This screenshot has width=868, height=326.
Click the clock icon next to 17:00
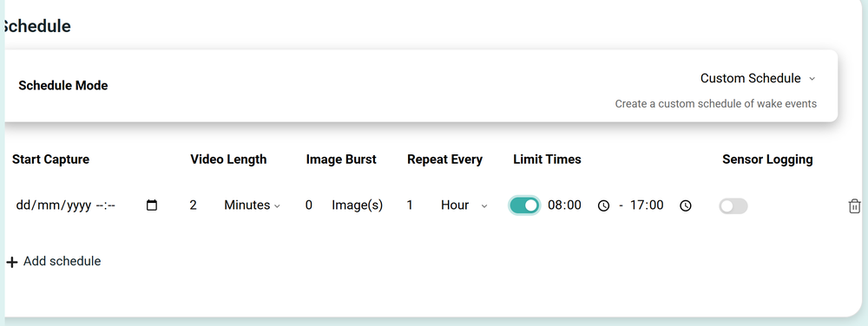[x=686, y=206]
